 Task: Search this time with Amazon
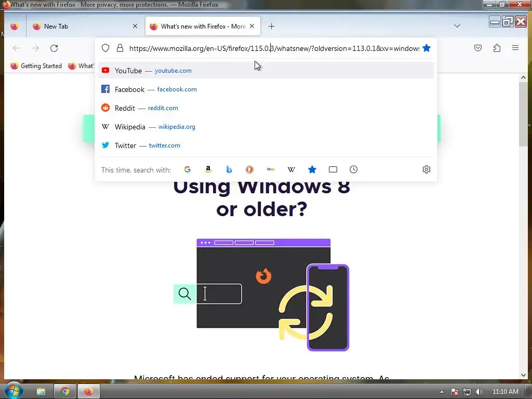tap(208, 169)
